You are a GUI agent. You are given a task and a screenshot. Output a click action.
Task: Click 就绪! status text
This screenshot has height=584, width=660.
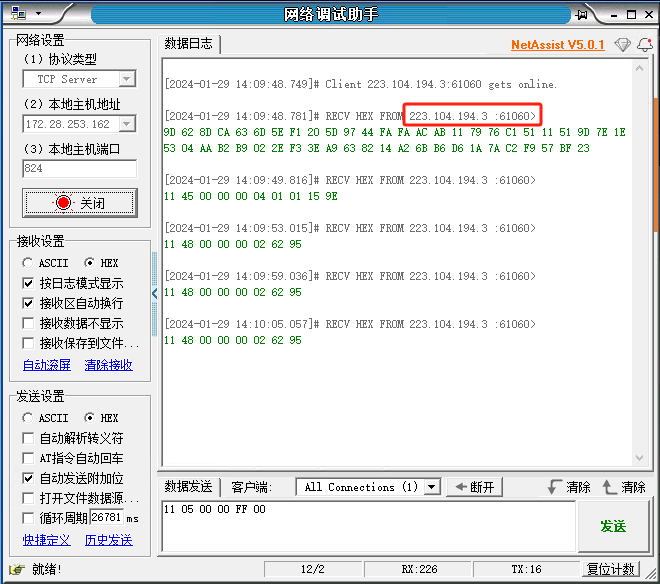click(47, 569)
